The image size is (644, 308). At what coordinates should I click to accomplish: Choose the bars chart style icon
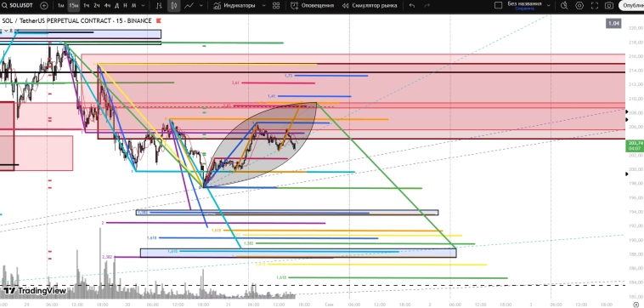click(x=160, y=5)
